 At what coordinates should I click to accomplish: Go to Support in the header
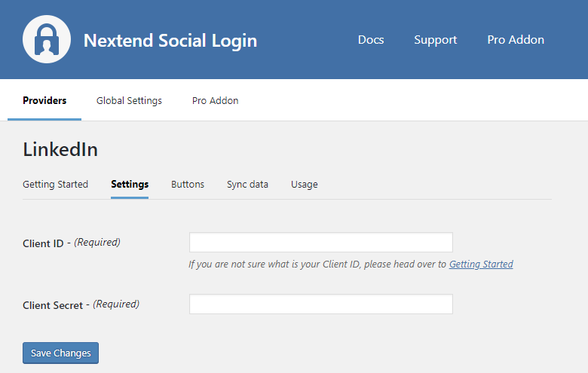[435, 40]
